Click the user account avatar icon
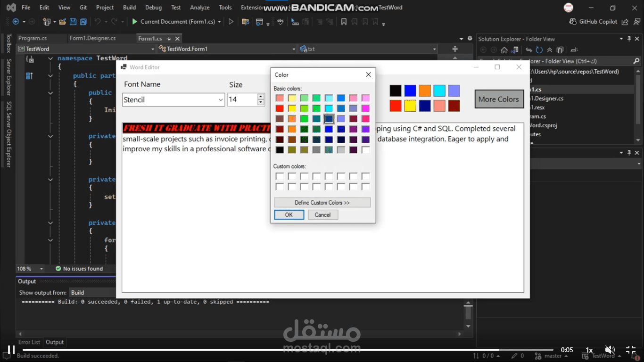Viewport: 644px width, 362px height. point(569,8)
